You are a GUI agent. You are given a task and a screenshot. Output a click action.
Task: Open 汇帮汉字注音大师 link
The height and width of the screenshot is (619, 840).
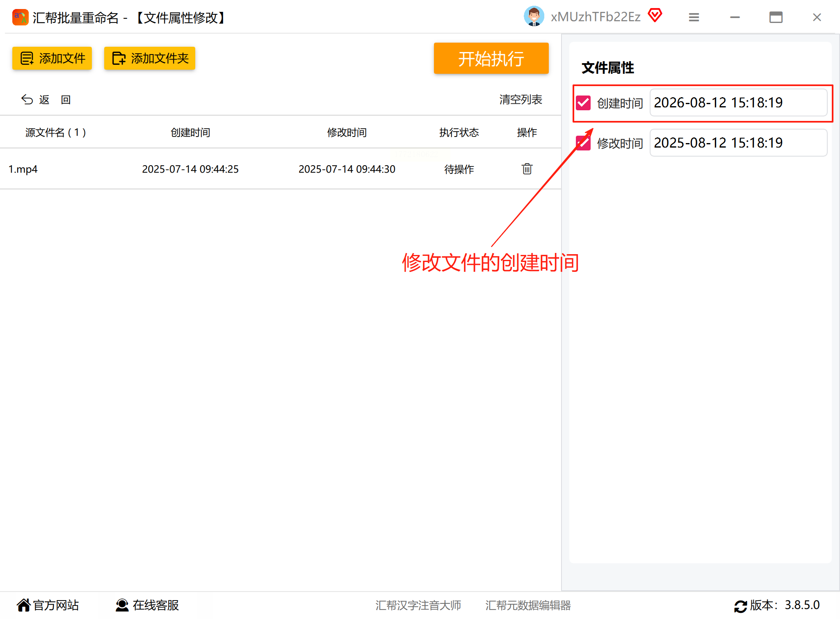pos(418,605)
